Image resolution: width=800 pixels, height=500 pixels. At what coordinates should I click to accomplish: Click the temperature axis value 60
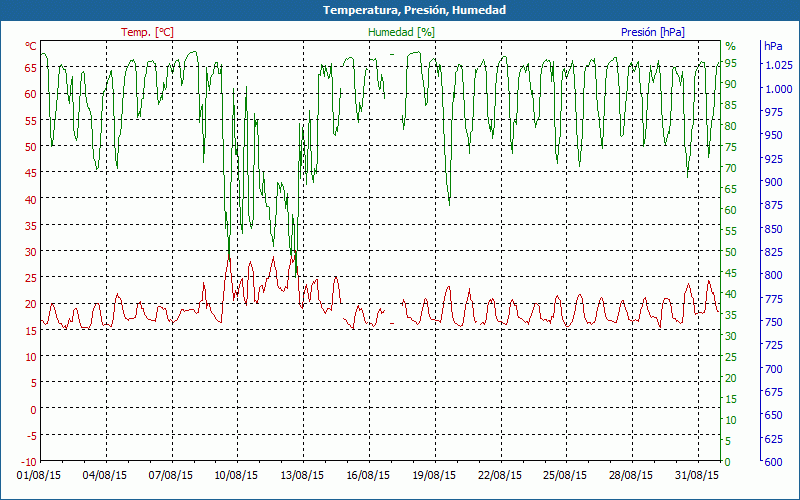(x=31, y=94)
